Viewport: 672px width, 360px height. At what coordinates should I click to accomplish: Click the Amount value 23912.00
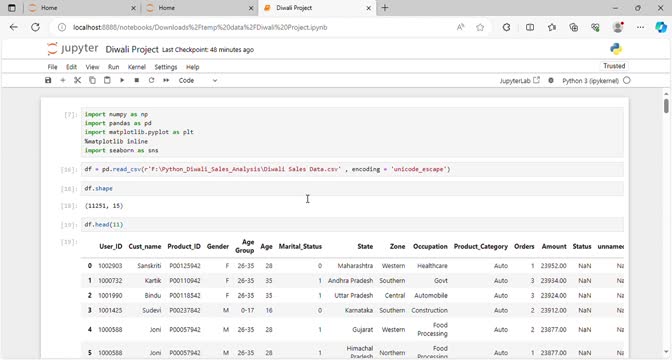tap(553, 310)
